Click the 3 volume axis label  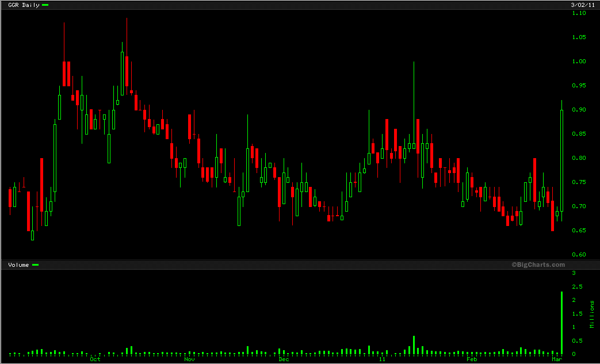tap(574, 273)
